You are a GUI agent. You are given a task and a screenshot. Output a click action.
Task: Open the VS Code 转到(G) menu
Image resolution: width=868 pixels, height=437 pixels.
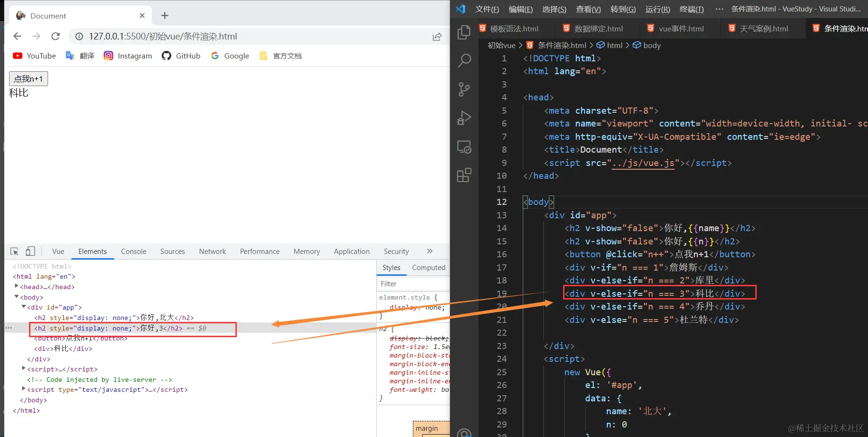coord(623,9)
